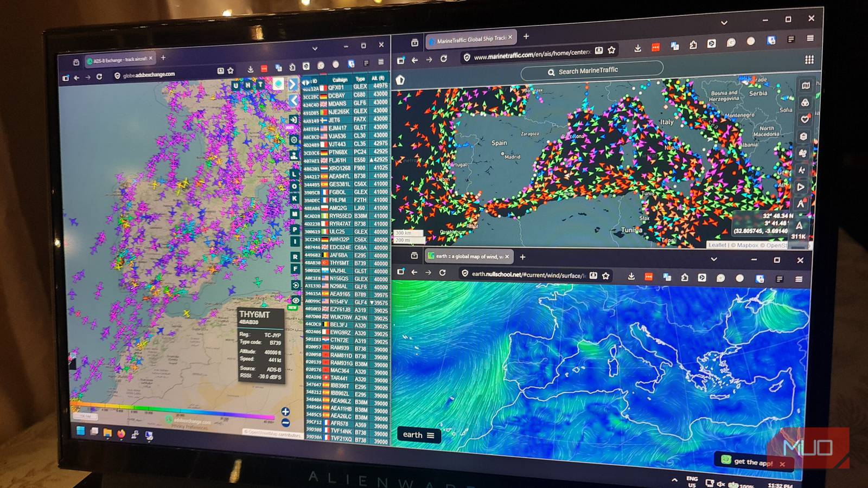Toggle the K button on ADS-B map sidebar
868x488 pixels.
point(295,199)
